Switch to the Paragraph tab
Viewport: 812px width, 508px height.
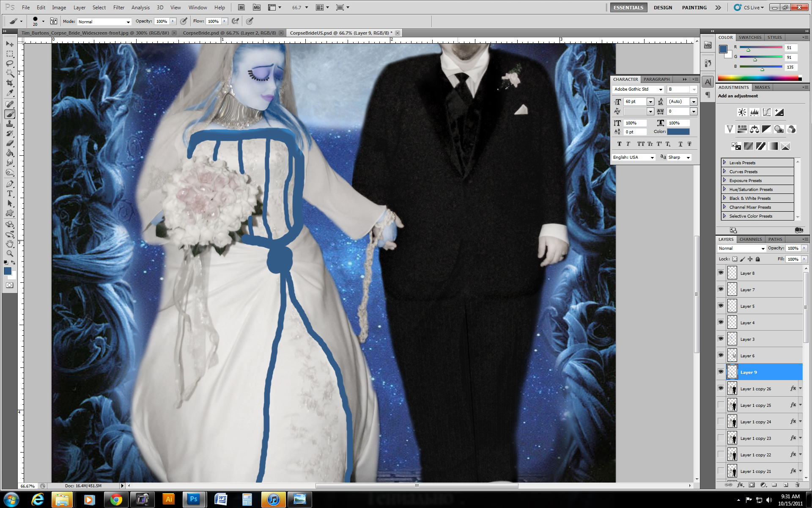tap(656, 79)
